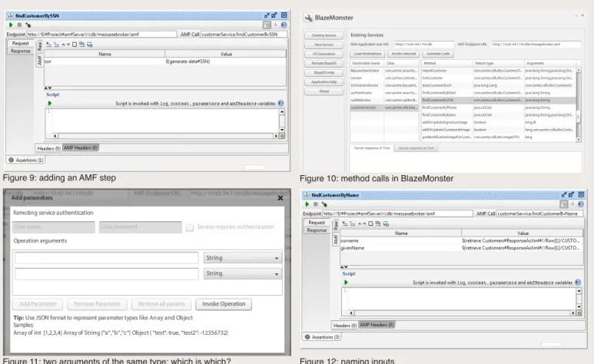Add assertion step icon in findCustomerByName toolbar
This screenshot has width=594, height=364.
pos(324,204)
